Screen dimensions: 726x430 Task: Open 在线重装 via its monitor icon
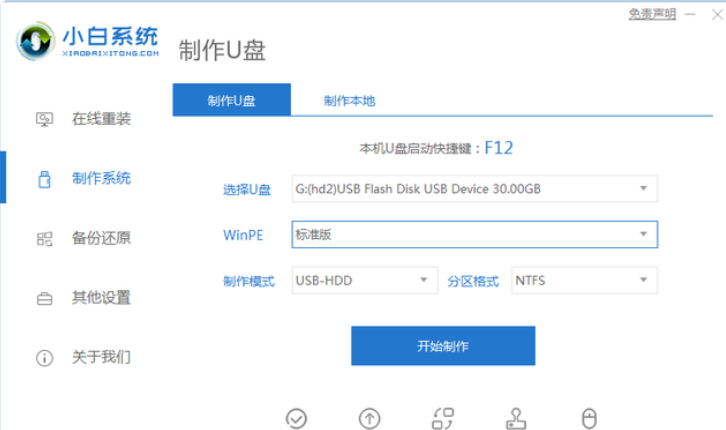pos(44,119)
